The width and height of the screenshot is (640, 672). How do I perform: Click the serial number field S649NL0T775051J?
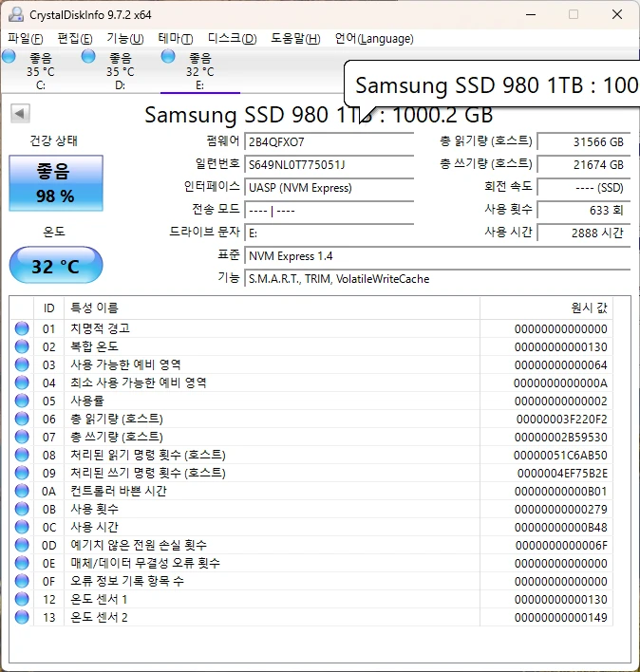point(329,164)
